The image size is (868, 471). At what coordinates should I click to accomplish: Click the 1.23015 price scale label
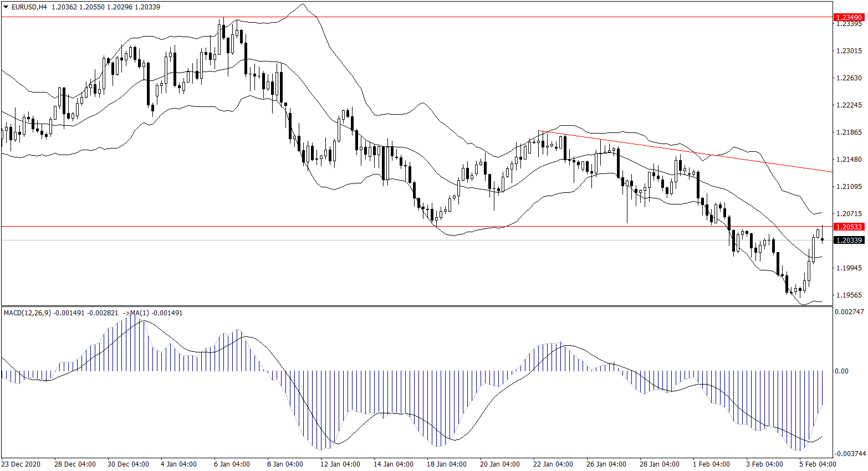click(x=849, y=51)
